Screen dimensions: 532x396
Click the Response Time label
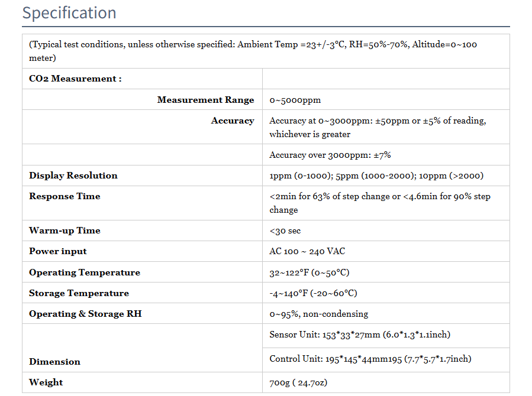tap(65, 196)
